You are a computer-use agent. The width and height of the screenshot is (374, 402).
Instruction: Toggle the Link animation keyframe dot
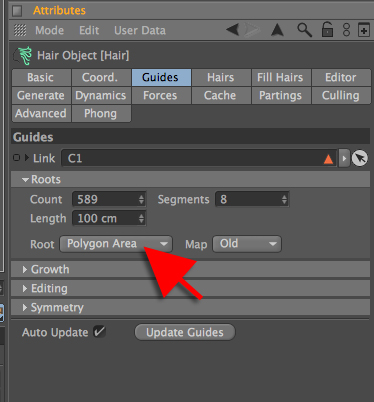click(x=16, y=158)
